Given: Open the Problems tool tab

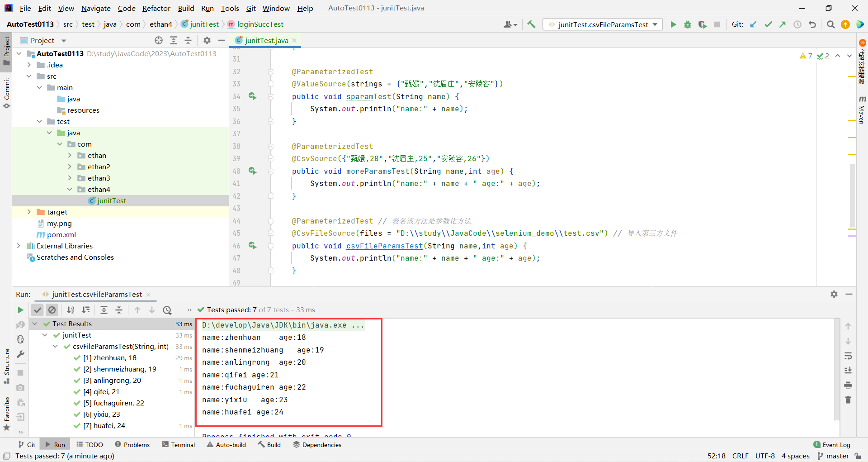Looking at the screenshot, I should click(x=132, y=444).
